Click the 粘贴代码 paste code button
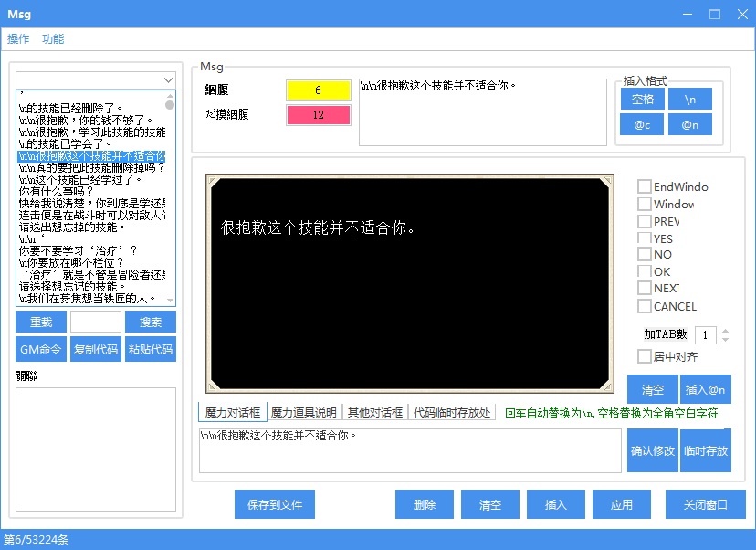The image size is (756, 550). pos(151,349)
